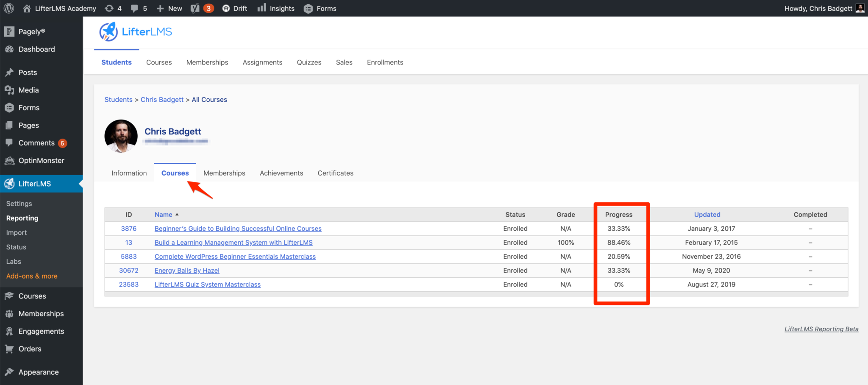Click the Posts pushpin icon
The image size is (868, 385).
[9, 73]
